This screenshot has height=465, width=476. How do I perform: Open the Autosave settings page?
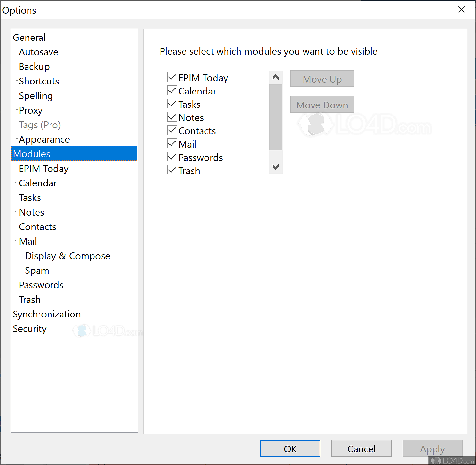(x=39, y=52)
